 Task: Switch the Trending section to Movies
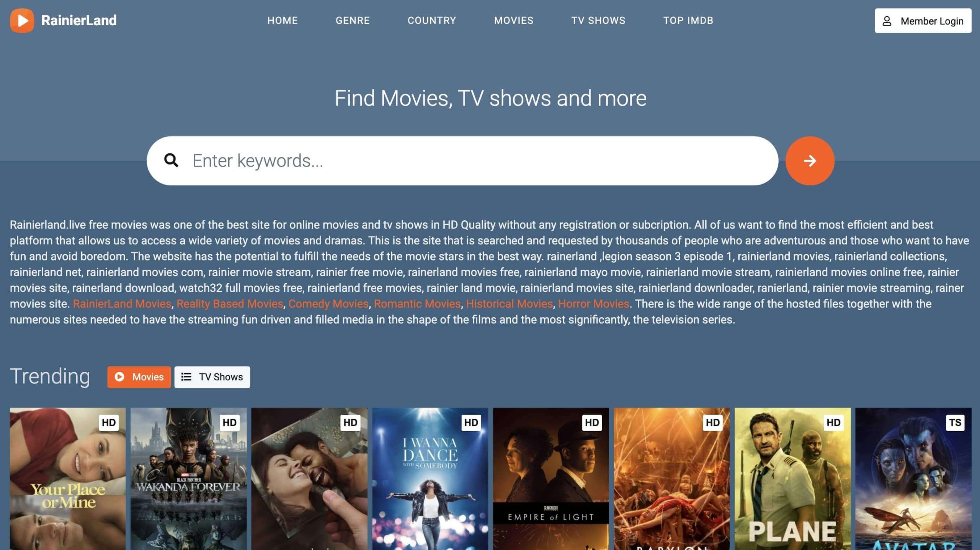139,377
